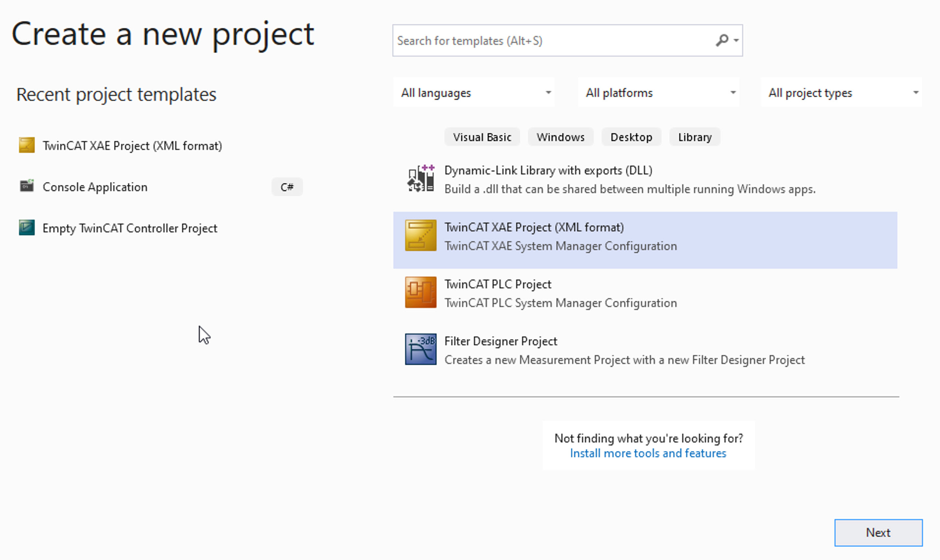Screen dimensions: 940x560
Task: Click the Empty TwinCAT Controller Project icon
Action: pos(27,227)
